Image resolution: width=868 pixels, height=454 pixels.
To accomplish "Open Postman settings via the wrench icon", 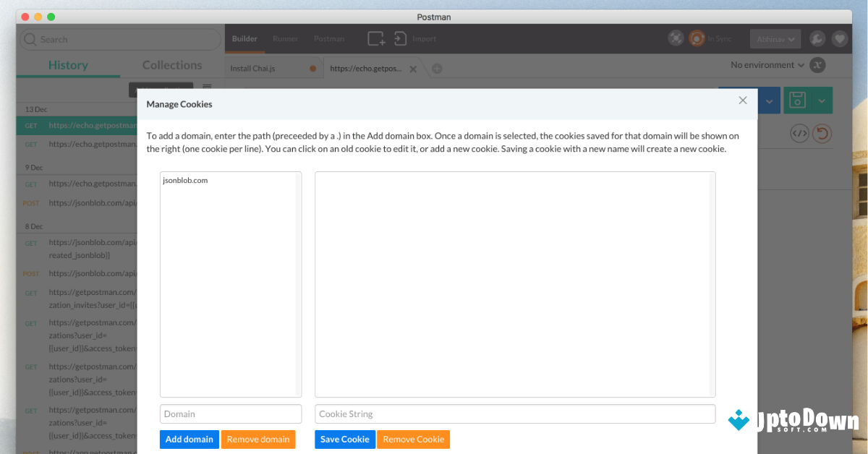I will point(817,38).
